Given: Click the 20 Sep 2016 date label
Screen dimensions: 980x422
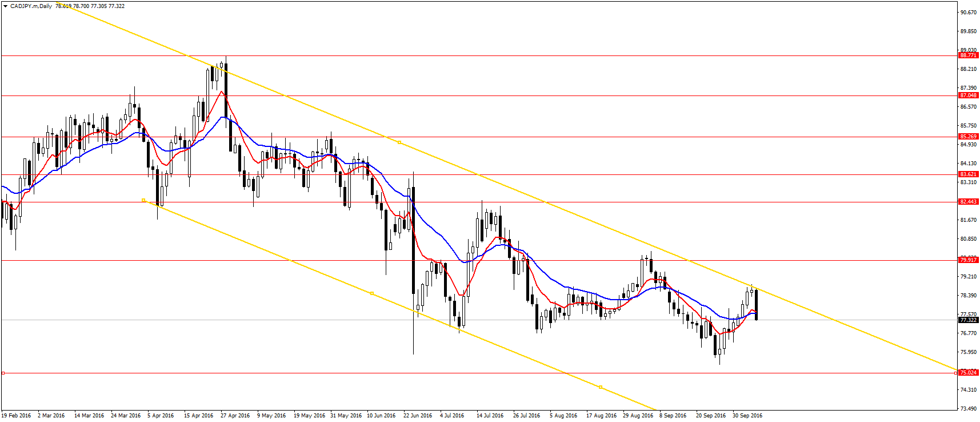Looking at the screenshot, I should (711, 416).
